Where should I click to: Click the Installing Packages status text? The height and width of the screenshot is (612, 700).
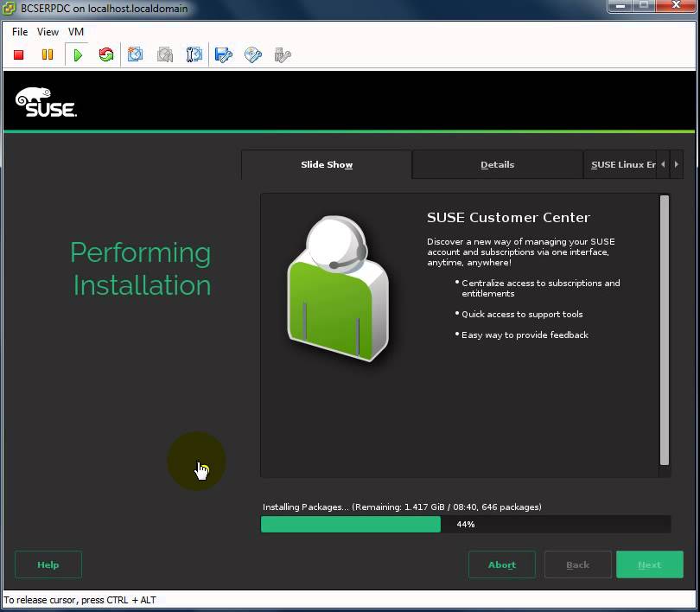click(x=402, y=507)
